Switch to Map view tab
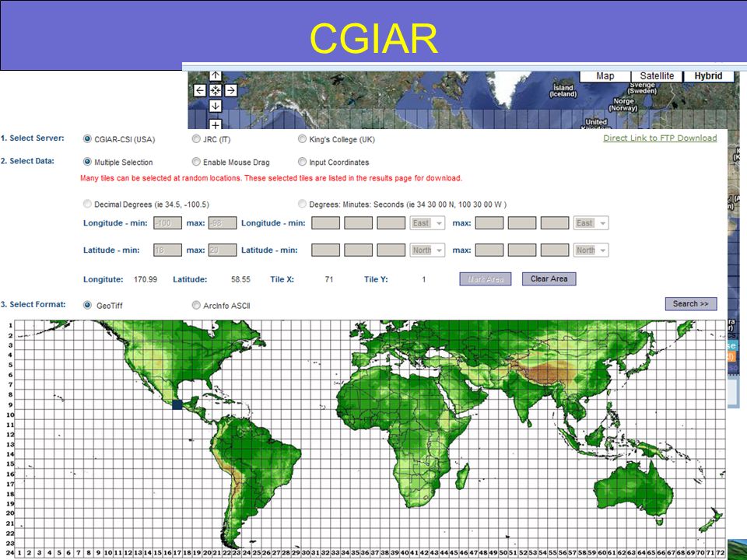747x560 pixels. [605, 76]
